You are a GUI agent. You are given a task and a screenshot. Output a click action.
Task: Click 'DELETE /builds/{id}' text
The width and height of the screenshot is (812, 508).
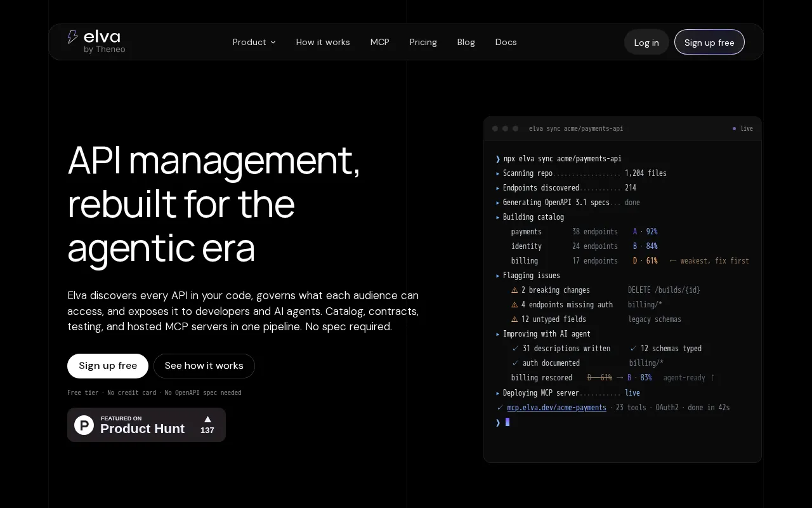tap(664, 290)
